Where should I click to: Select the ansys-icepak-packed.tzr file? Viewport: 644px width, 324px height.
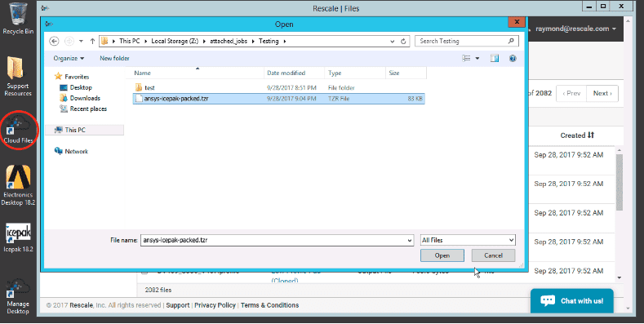[278, 99]
